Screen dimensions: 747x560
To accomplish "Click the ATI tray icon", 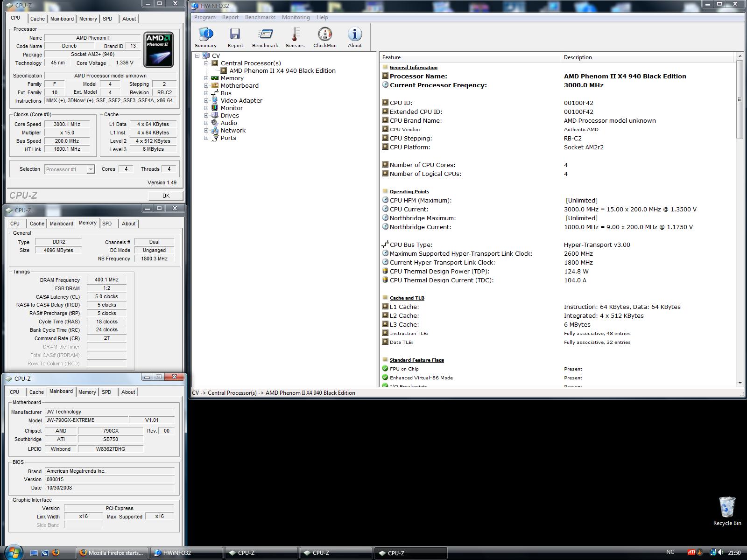I will click(x=691, y=553).
